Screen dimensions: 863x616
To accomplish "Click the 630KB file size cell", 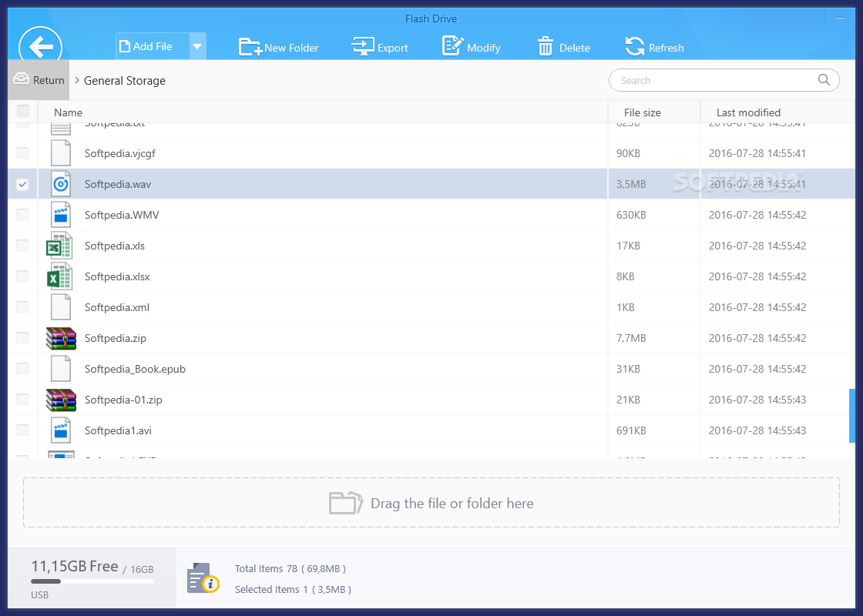I will (631, 215).
